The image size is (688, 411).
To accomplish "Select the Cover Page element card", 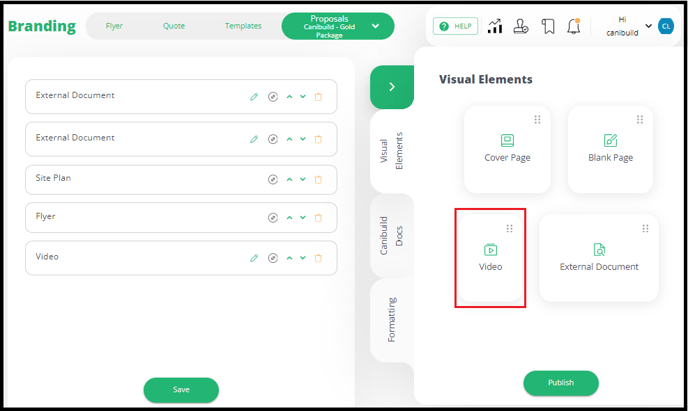I will (507, 149).
